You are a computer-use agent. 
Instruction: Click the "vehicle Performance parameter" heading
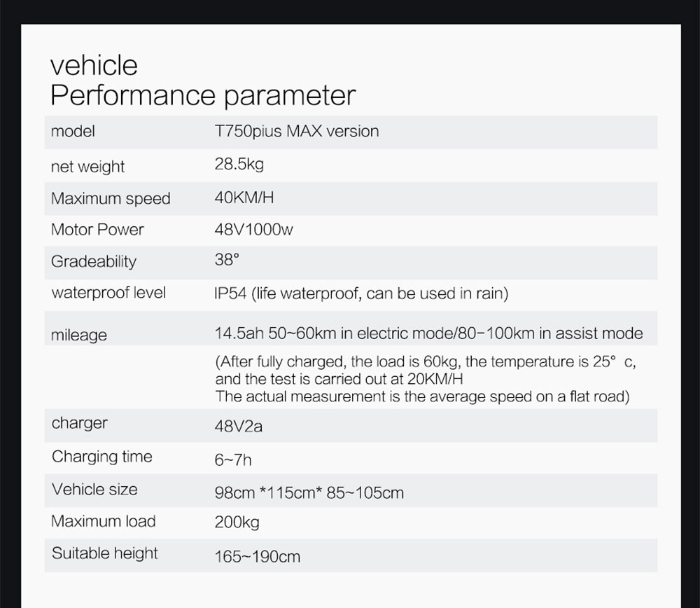point(203,81)
